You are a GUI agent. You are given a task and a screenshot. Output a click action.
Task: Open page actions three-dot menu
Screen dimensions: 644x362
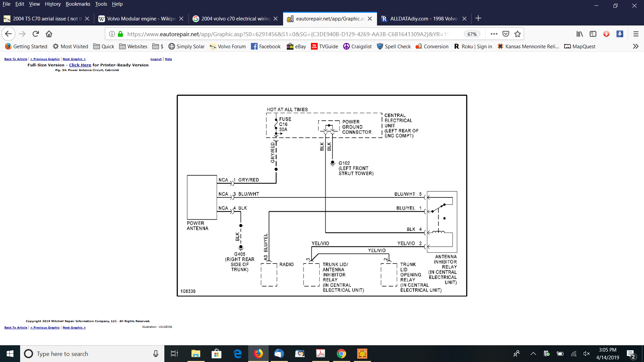[494, 34]
